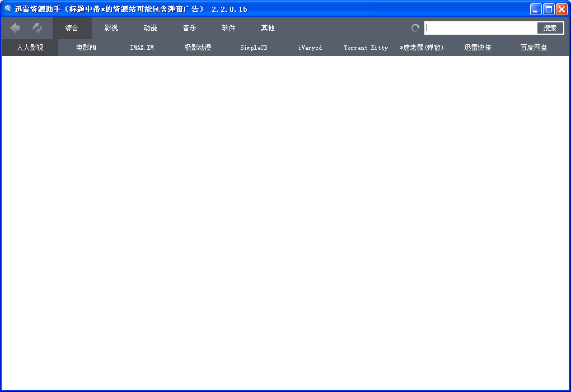Image resolution: width=571 pixels, height=392 pixels.
Task: Go to the 音乐 category tab
Action: pos(189,28)
